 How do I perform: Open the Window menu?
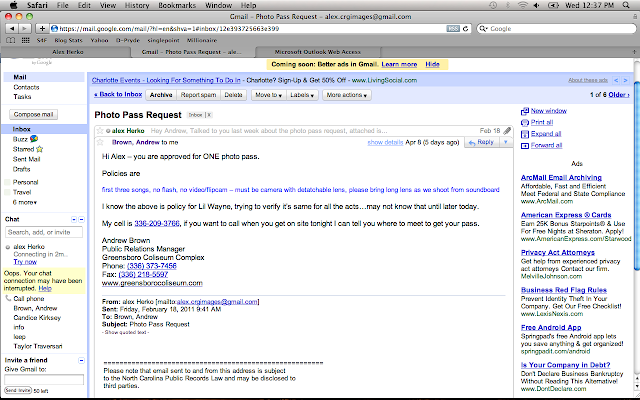coord(218,5)
